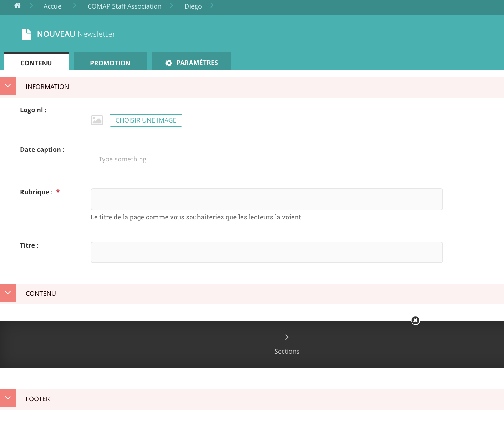This screenshot has width=504, height=428.
Task: Collapse the CONTENU section with its red chevron
Action: click(8, 293)
